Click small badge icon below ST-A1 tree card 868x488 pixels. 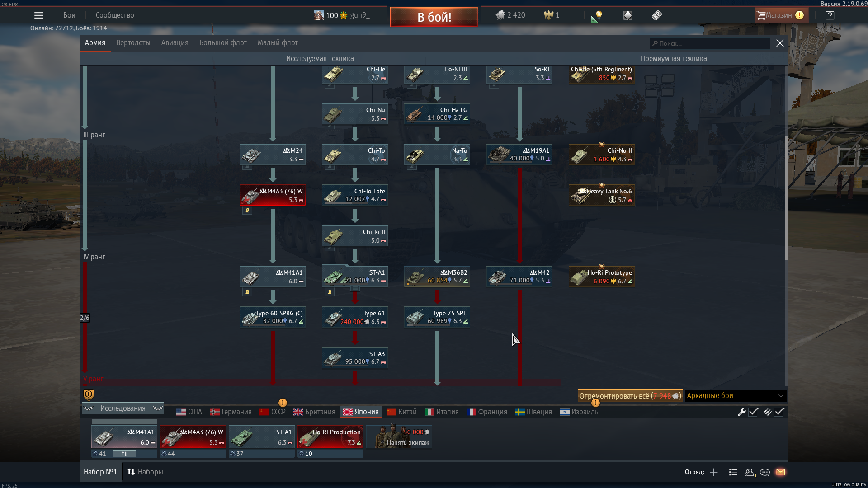(x=330, y=292)
